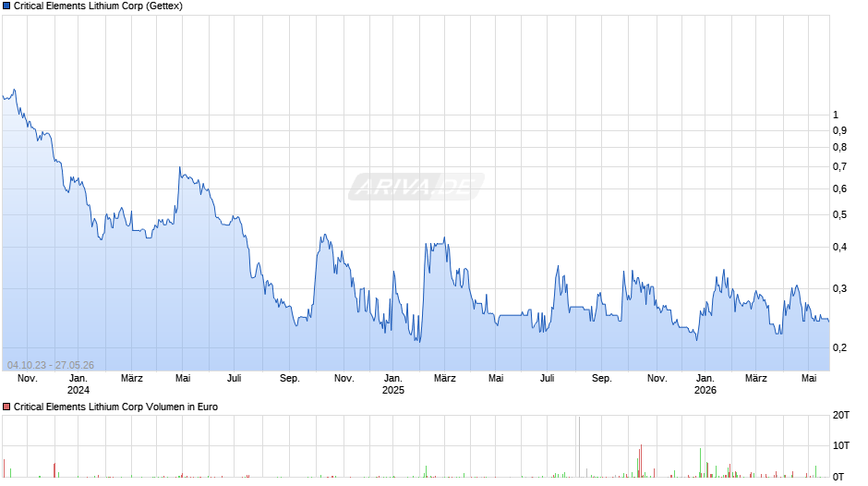868x486 pixels.
Task: Click price axis label '1'
Action: coord(836,115)
